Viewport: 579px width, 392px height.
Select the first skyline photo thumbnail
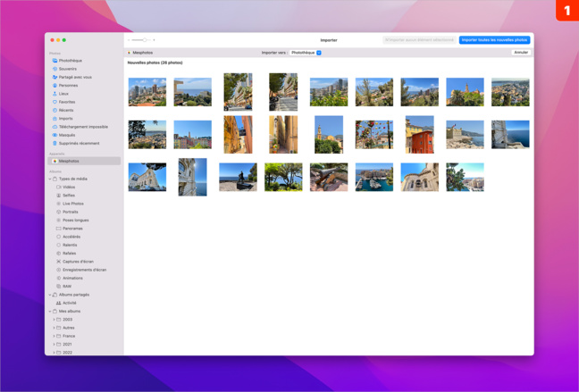point(147,92)
